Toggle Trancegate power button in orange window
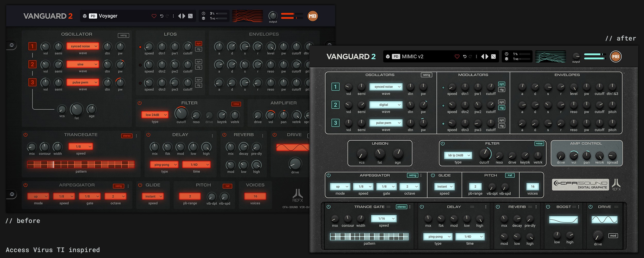Image resolution: width=644 pixels, height=258 pixels. (x=26, y=135)
